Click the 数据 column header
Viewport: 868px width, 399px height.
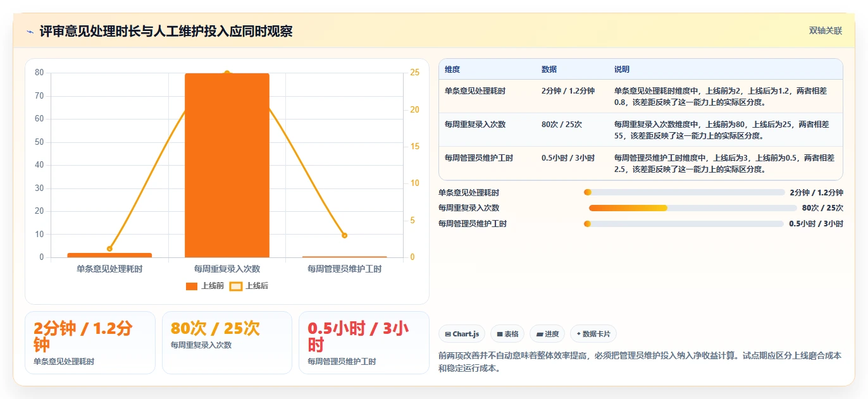549,70
